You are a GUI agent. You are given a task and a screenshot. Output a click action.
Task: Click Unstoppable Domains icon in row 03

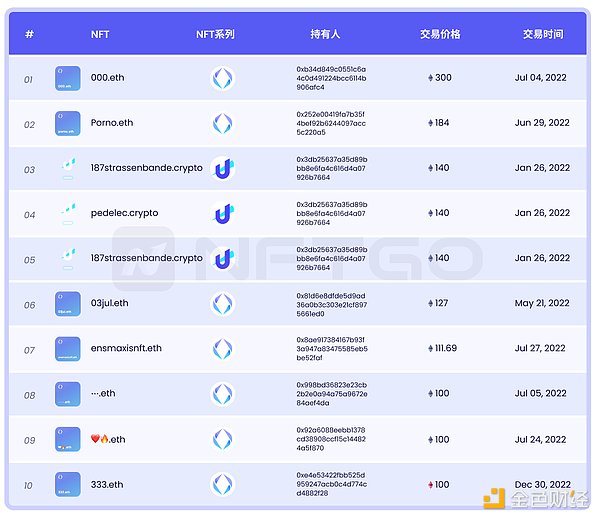pos(223,169)
